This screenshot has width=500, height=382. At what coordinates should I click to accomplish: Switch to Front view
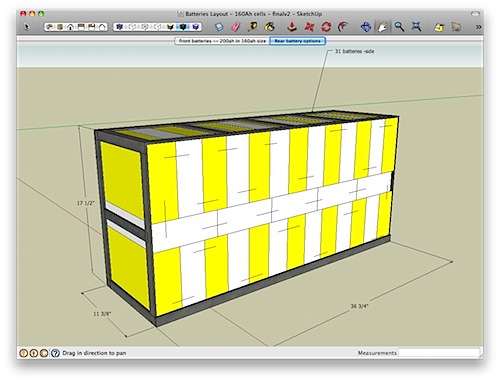pyautogui.click(x=70, y=27)
